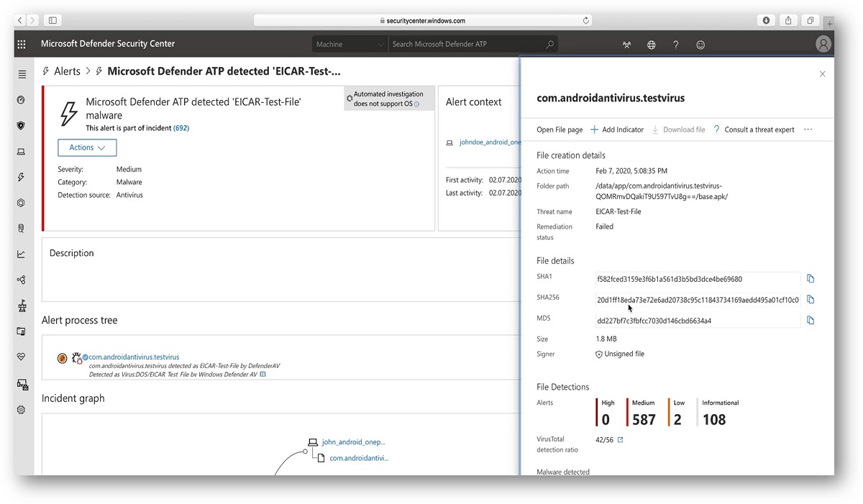The width and height of the screenshot is (863, 504).
Task: Open the help question mark icon
Action: (x=675, y=45)
